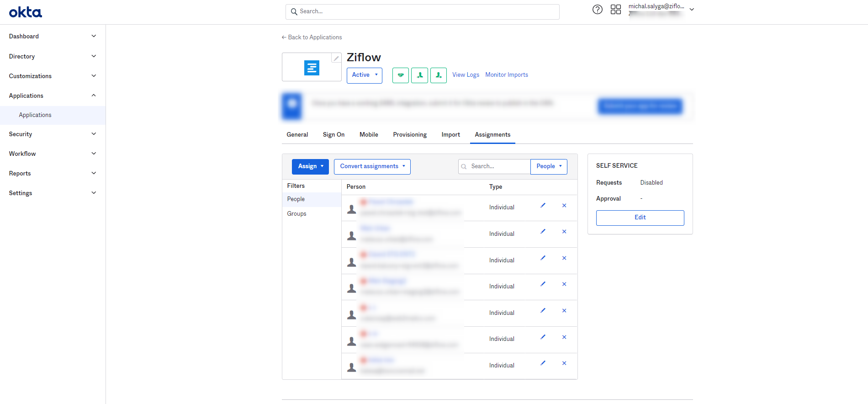Edit the first person's assignment pencil
The width and height of the screenshot is (868, 404).
543,206
